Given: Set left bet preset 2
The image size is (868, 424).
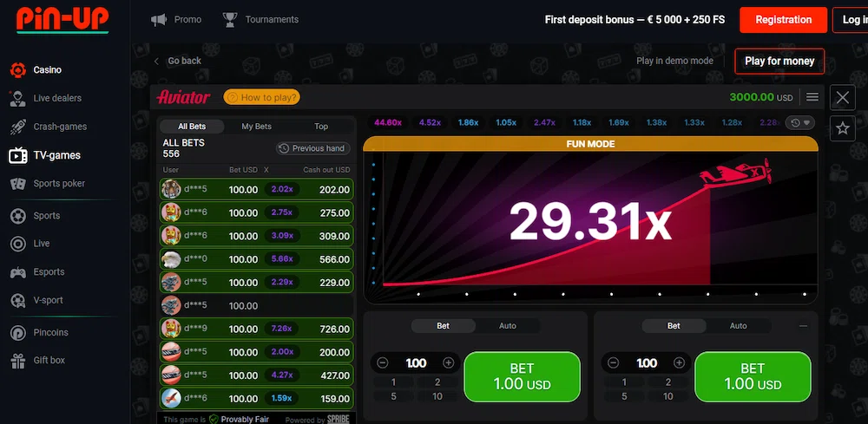Looking at the screenshot, I should [437, 382].
